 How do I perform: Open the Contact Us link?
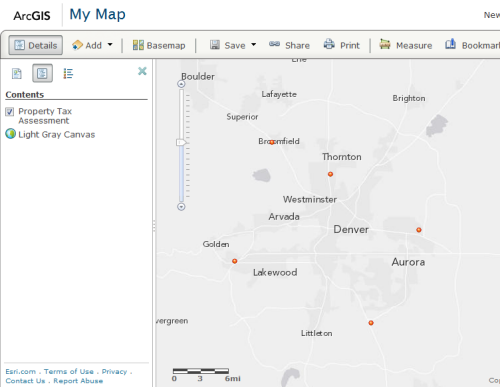tap(25, 381)
